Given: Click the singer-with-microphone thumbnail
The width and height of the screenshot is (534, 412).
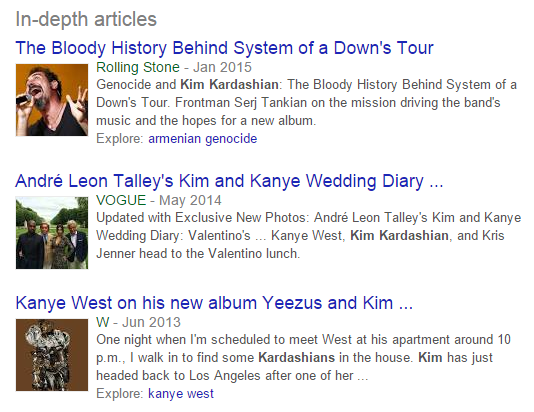Looking at the screenshot, I should [x=52, y=100].
